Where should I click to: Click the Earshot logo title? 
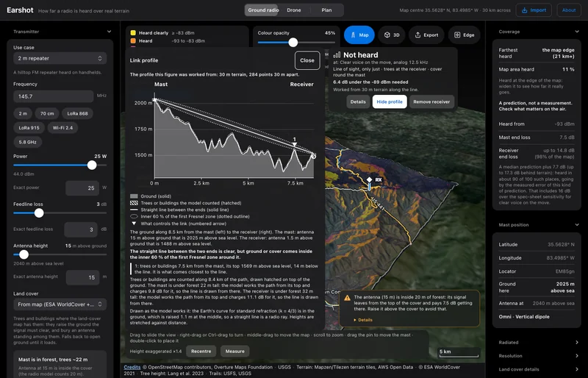(20, 10)
